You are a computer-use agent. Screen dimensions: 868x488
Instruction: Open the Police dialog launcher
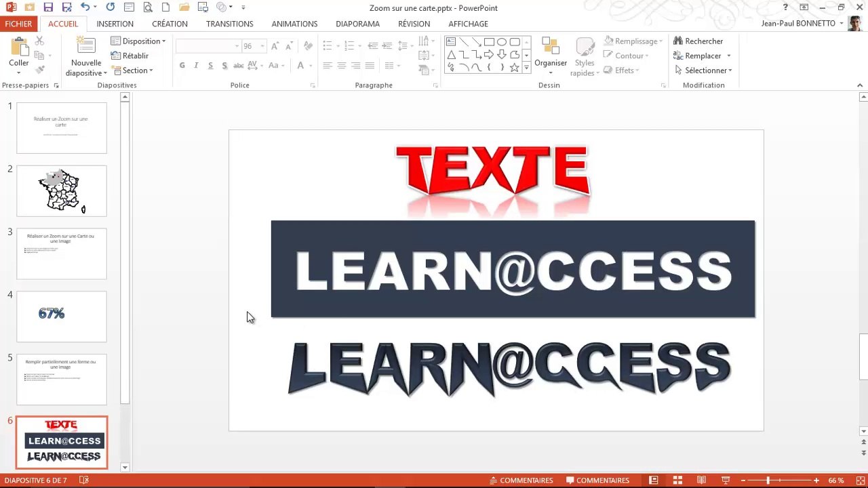pos(313,85)
